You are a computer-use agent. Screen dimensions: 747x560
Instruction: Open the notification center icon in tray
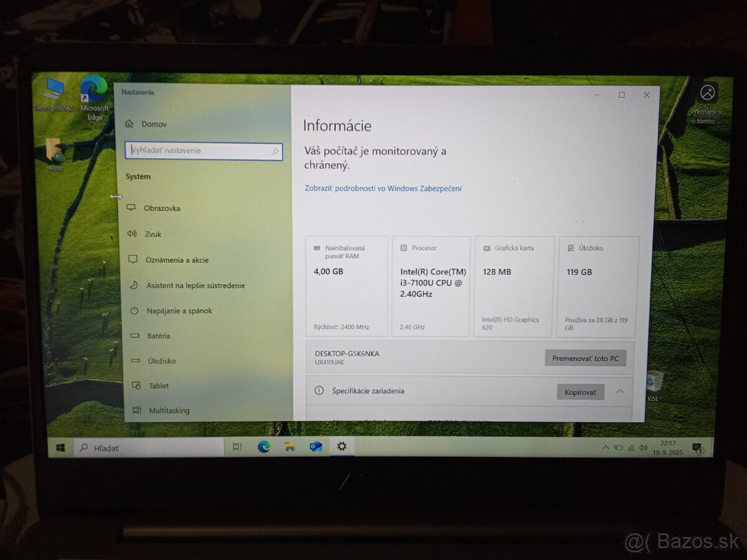pyautogui.click(x=696, y=446)
